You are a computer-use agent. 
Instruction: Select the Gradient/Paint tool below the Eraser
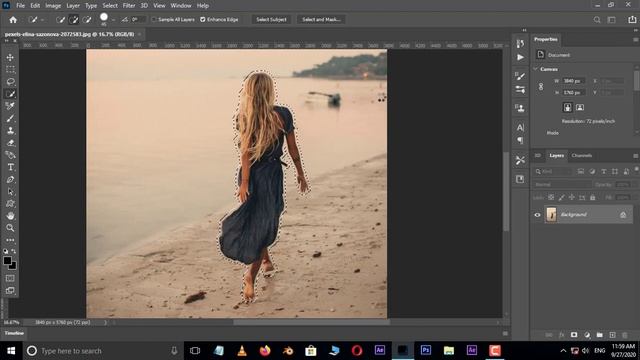click(x=10, y=155)
